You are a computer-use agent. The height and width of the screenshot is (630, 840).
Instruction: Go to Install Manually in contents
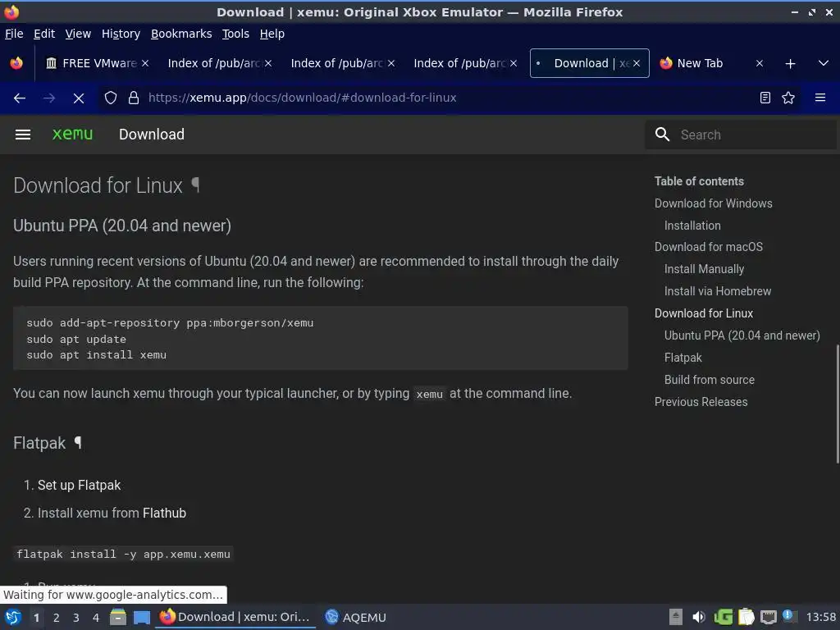coord(704,269)
